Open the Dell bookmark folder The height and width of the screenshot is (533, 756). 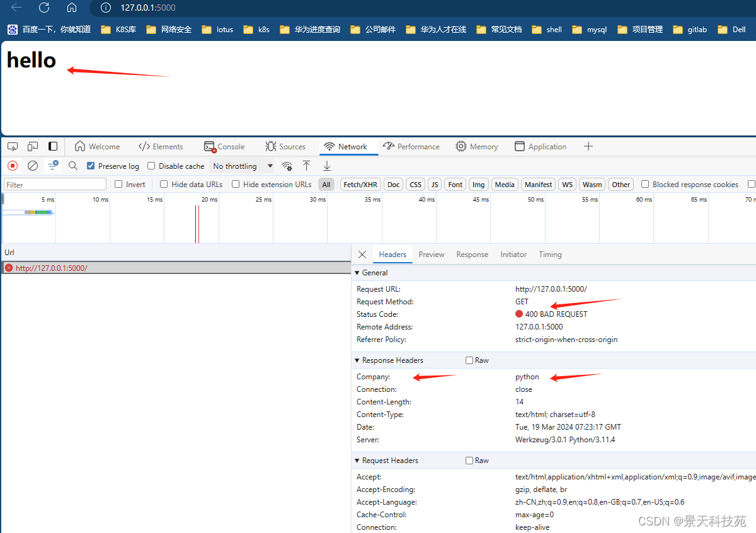coord(731,29)
